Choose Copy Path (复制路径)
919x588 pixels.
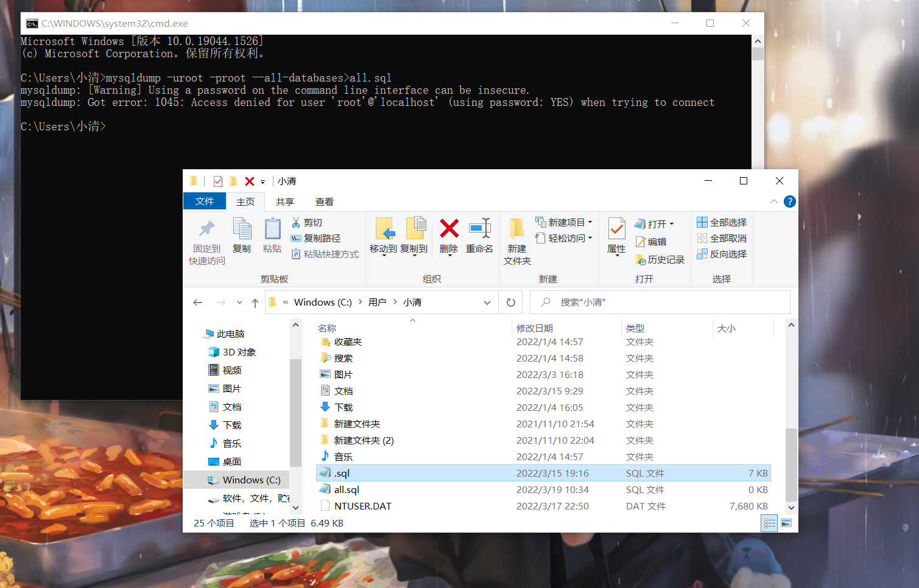[315, 239]
